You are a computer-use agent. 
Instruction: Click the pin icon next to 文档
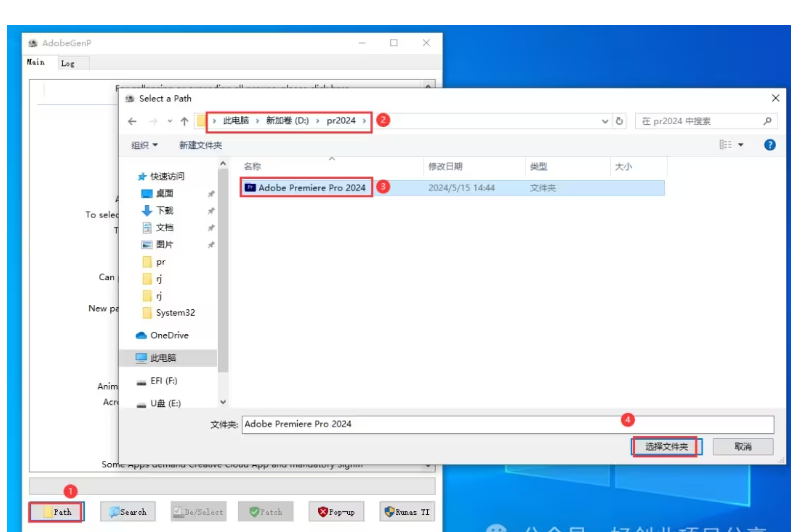(211, 228)
